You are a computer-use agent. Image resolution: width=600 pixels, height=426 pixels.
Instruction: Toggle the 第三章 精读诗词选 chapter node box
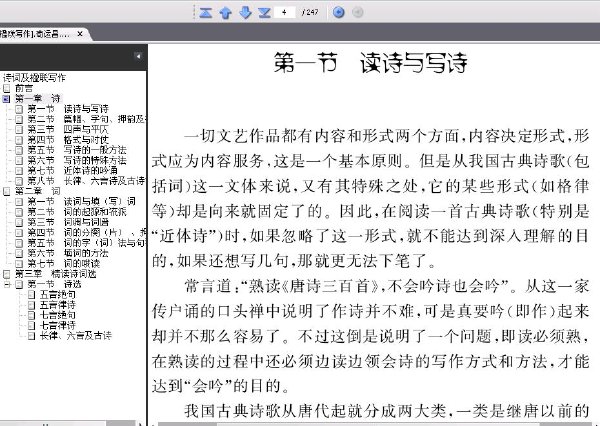tap(6, 274)
